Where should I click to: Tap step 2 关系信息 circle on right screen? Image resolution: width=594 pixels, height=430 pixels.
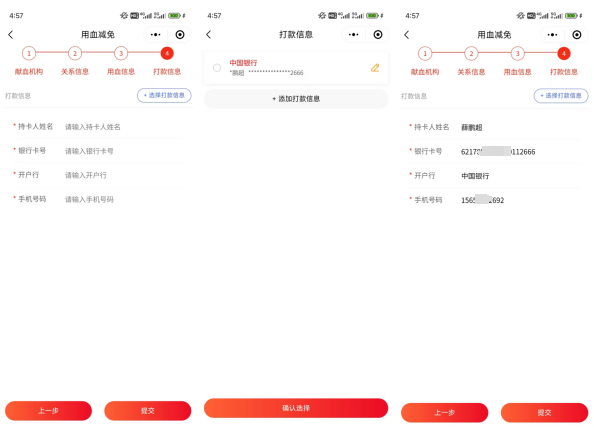pyautogui.click(x=471, y=54)
